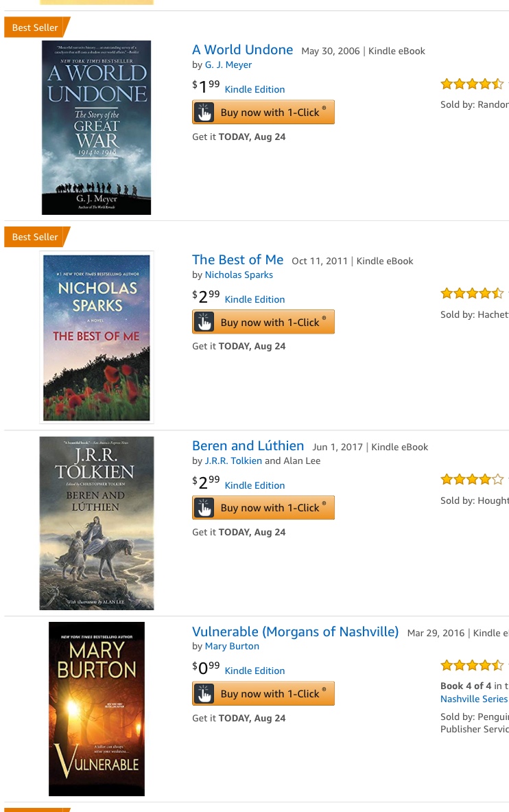509x812 pixels.
Task: Click the Beren and Lúthien cover thumbnail
Action: [x=97, y=523]
